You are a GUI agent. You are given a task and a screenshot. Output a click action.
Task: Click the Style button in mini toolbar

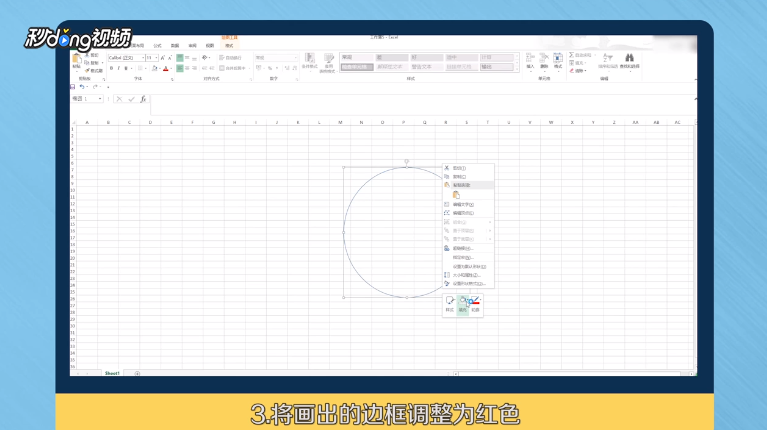pos(450,305)
